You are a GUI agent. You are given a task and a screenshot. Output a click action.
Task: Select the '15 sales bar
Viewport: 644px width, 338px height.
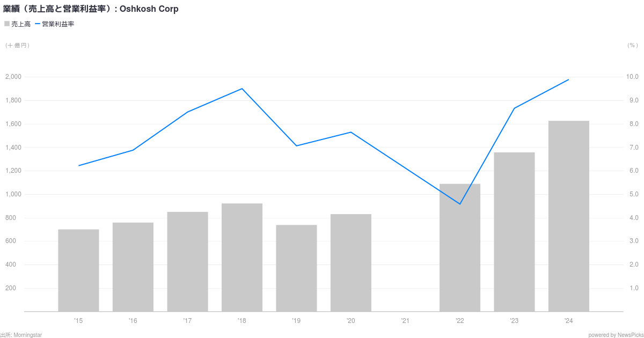(x=78, y=270)
